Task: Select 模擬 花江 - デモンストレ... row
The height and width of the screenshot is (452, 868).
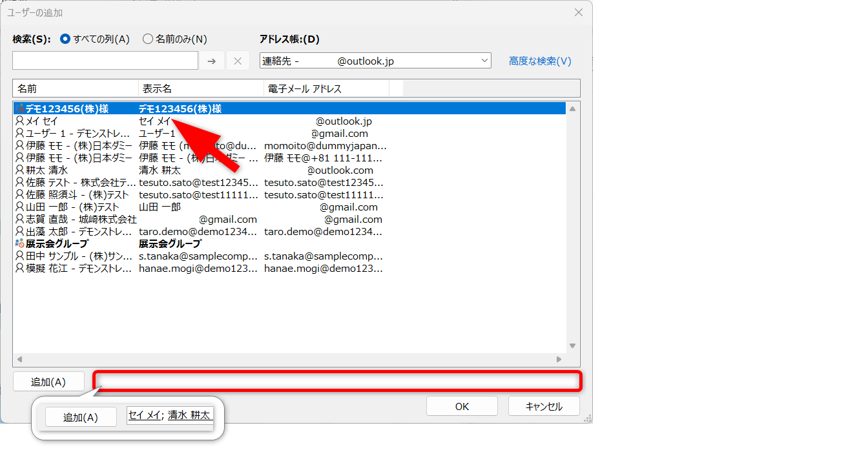Action: point(289,269)
